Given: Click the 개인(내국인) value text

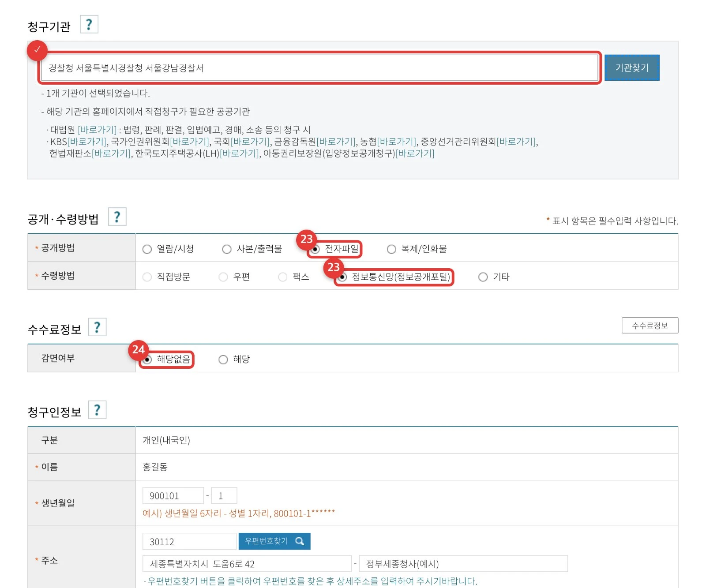Looking at the screenshot, I should [166, 440].
